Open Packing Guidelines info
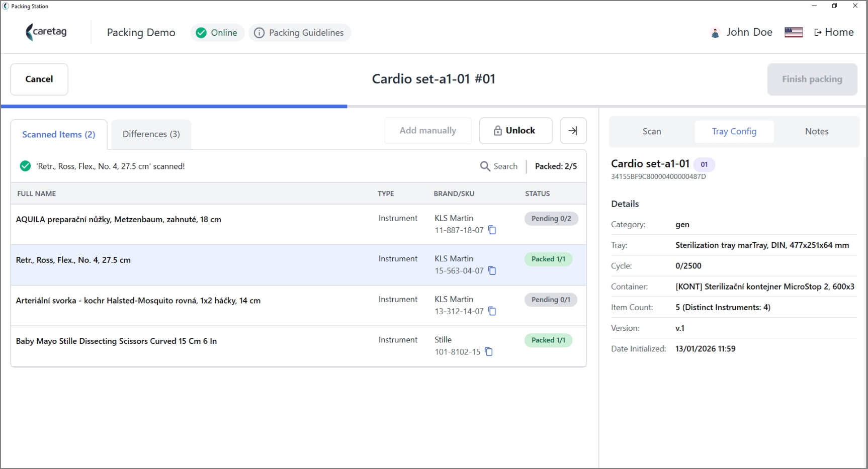 300,33
